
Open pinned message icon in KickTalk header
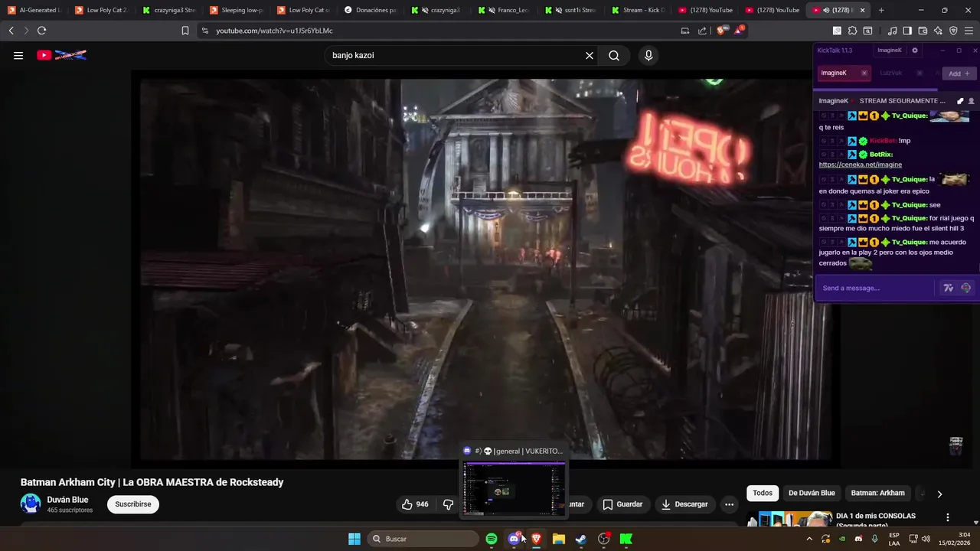click(x=960, y=101)
